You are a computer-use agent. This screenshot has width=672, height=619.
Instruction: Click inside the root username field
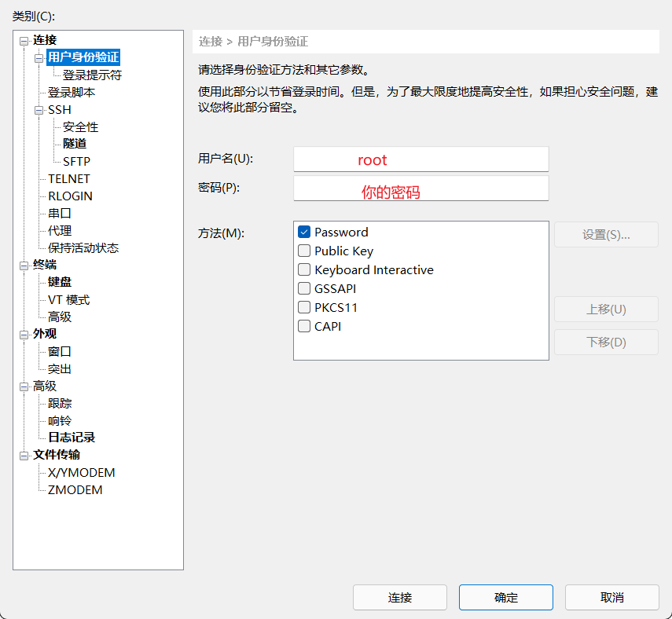(420, 159)
